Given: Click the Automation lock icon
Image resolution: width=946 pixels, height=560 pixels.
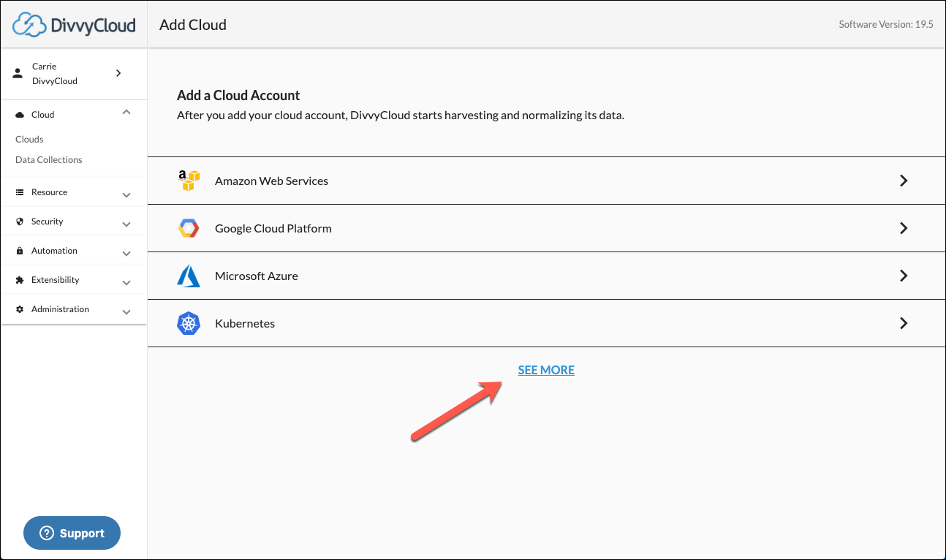Looking at the screenshot, I should 20,251.
